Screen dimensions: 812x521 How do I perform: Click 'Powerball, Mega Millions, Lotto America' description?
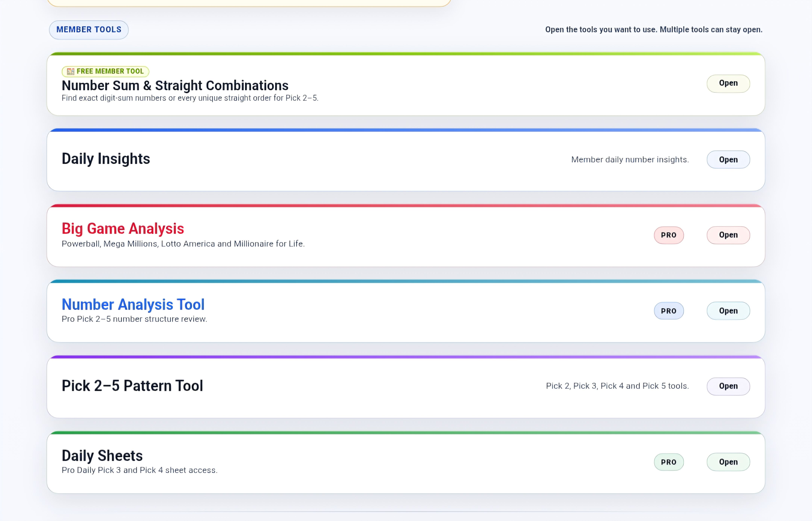[x=183, y=244]
